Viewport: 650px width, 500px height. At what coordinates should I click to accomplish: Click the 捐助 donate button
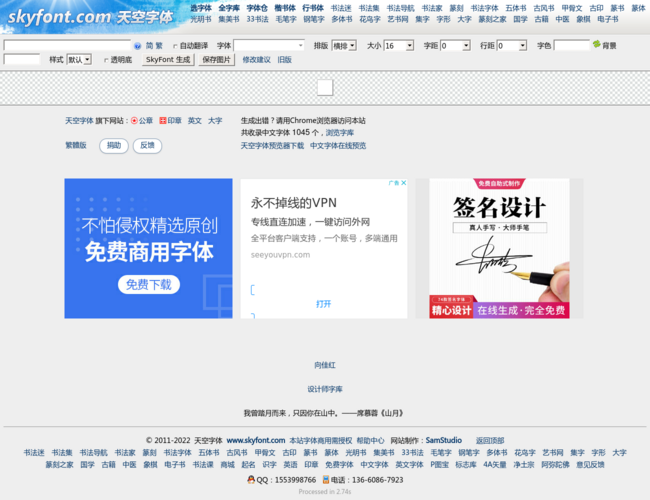[x=114, y=146]
